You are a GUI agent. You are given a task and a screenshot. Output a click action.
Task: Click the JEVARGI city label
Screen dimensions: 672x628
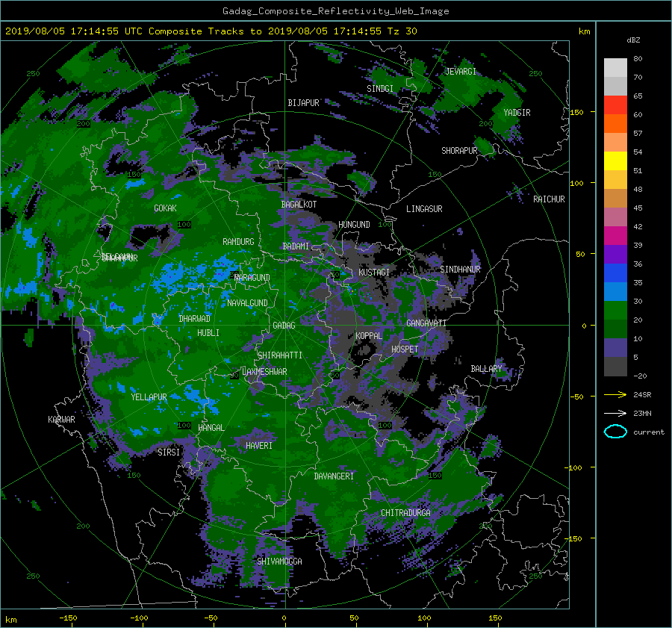tap(461, 72)
